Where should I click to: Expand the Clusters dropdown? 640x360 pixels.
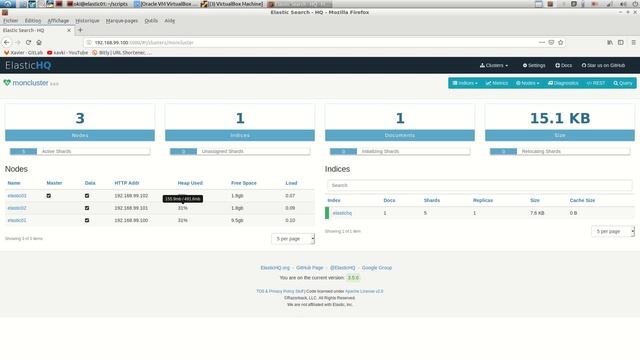click(x=494, y=65)
